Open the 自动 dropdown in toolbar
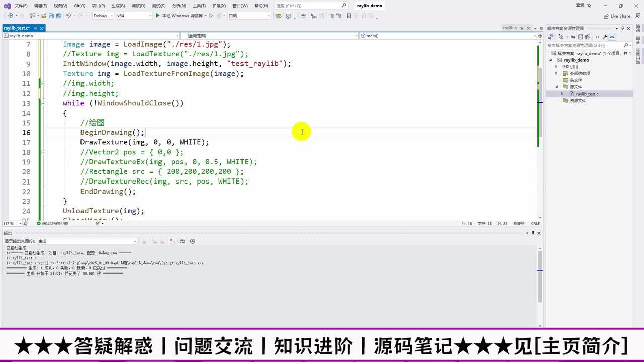Viewport: 644px width, 362px height. (249, 16)
